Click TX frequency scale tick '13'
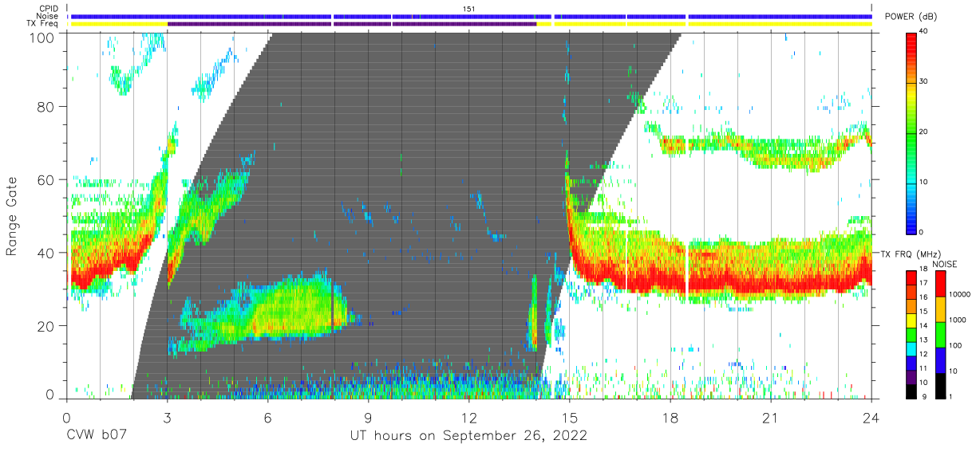Screen dimensions: 980x452 pos(925,340)
